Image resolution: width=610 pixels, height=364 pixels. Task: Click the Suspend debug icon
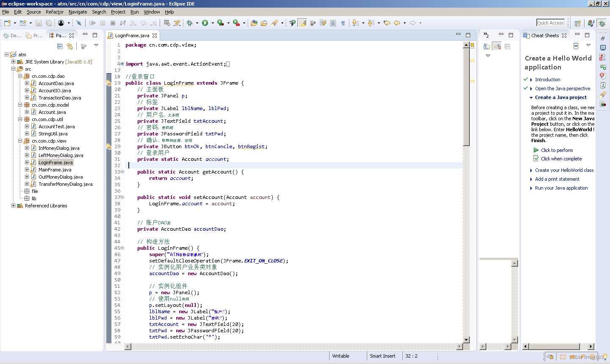point(103,23)
